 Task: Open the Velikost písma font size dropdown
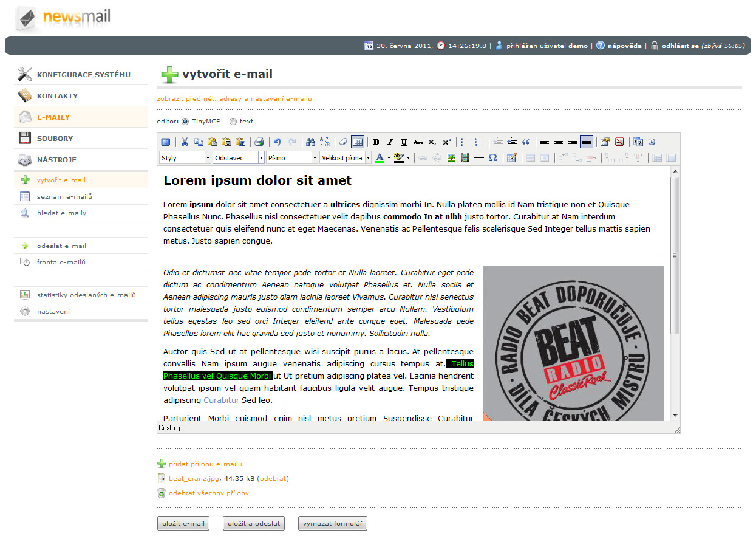pos(346,158)
